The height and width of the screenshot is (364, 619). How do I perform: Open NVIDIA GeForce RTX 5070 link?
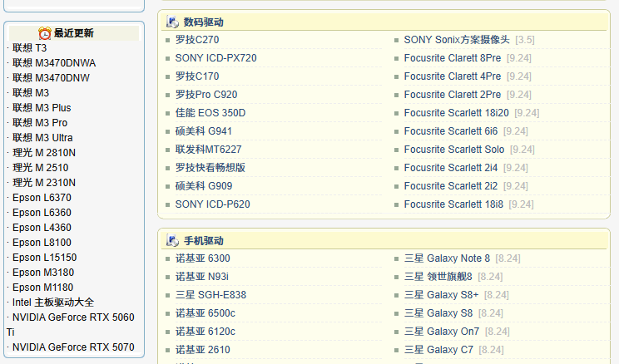73,348
